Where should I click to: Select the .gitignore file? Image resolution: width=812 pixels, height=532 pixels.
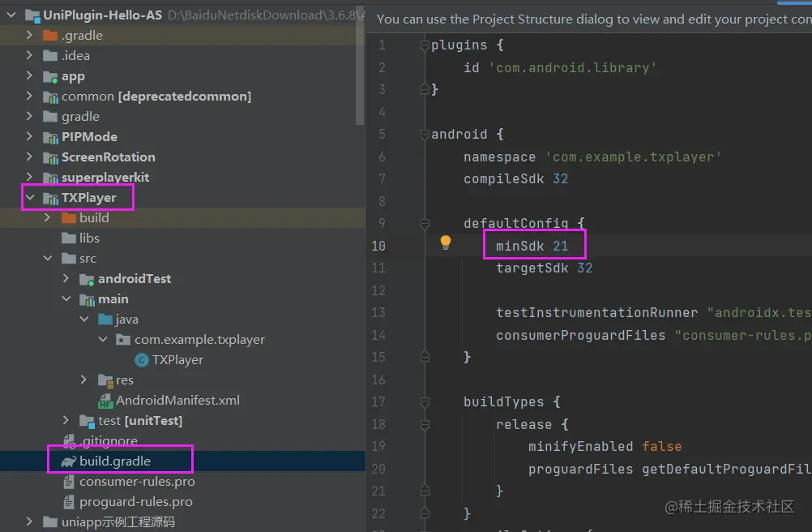click(x=109, y=440)
